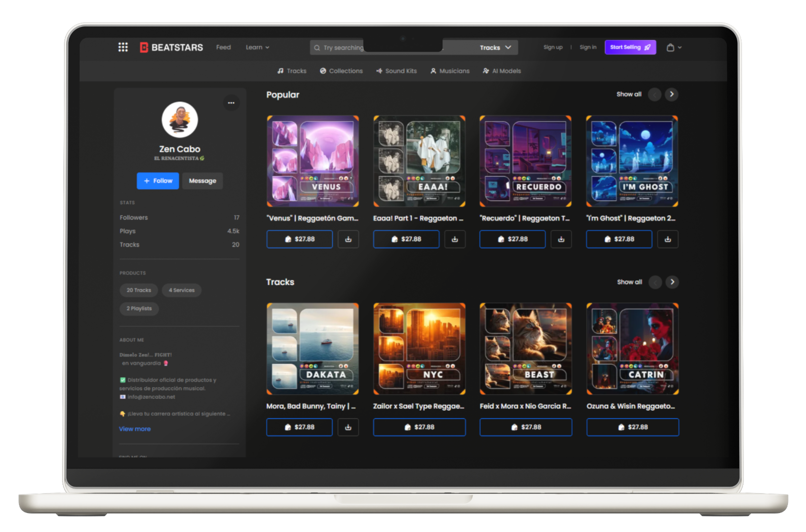Open Feid x Mora x Nio Garcia title
Viewport: 806px width, 532px height.
525,406
